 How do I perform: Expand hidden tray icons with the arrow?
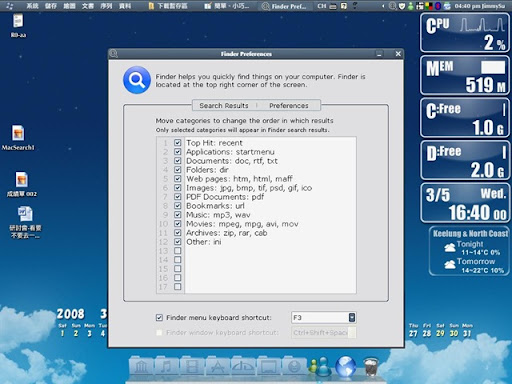point(383,6)
